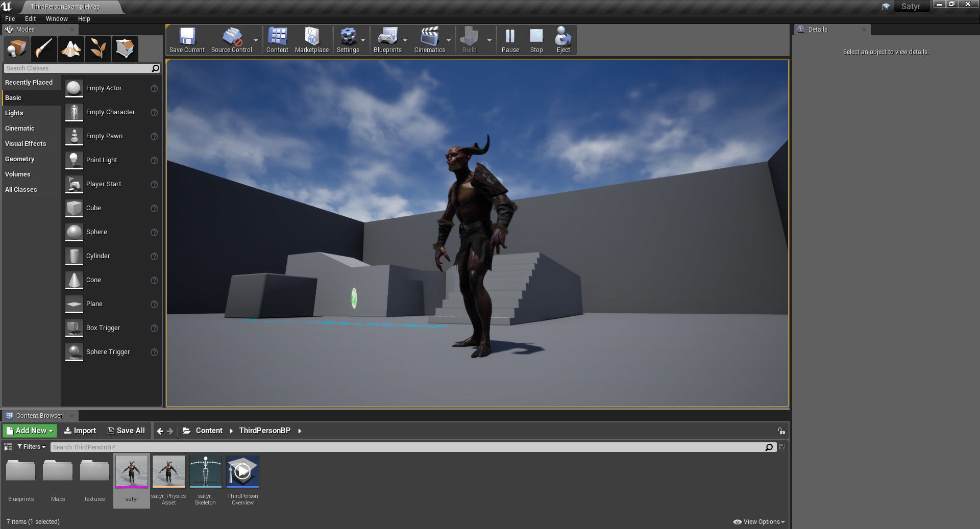Open the Edit menu
Screen dimensions: 980x529
point(30,18)
